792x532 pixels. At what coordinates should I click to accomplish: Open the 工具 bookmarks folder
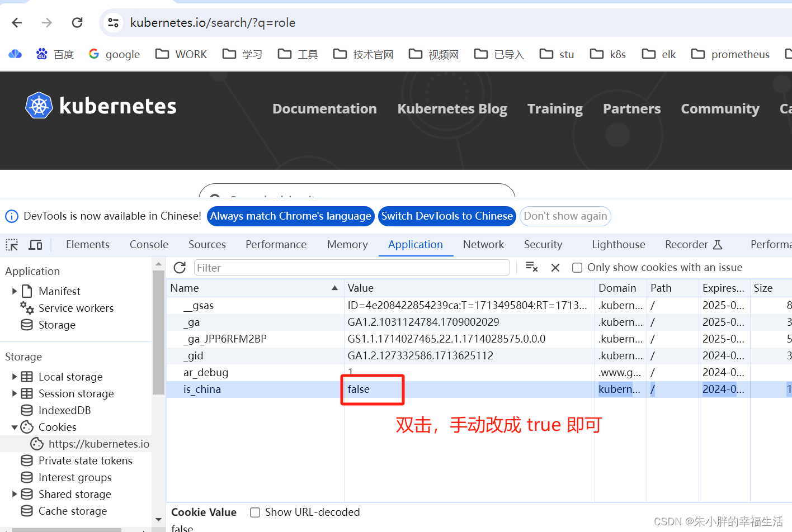(x=298, y=54)
